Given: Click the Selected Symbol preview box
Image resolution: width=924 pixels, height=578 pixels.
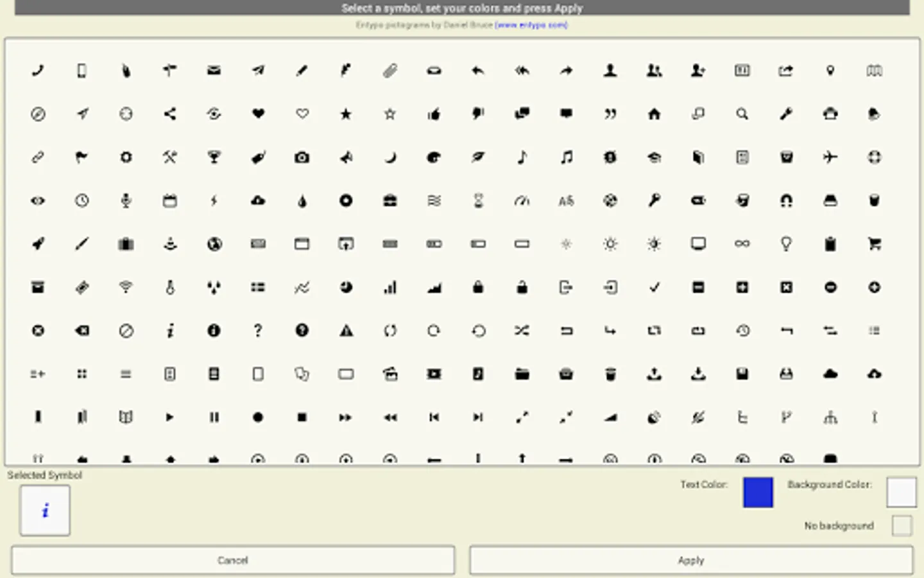Looking at the screenshot, I should (x=45, y=511).
